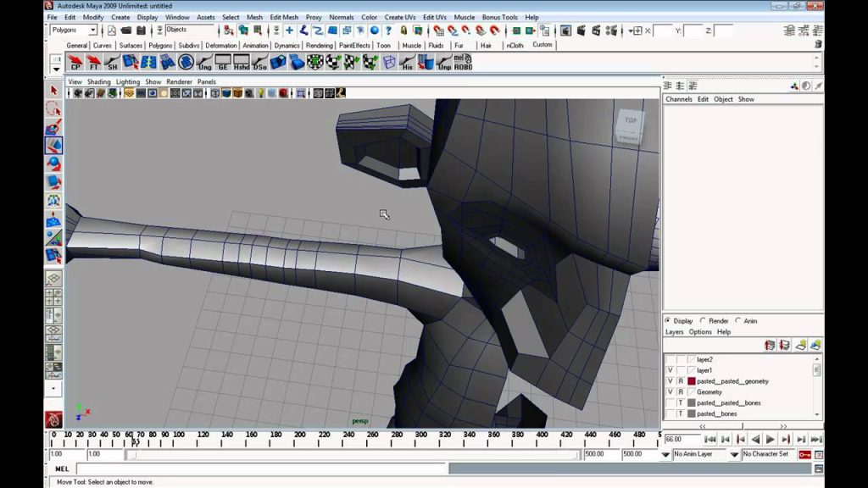Click the FT shelf button
The height and width of the screenshot is (488, 868).
tap(93, 62)
